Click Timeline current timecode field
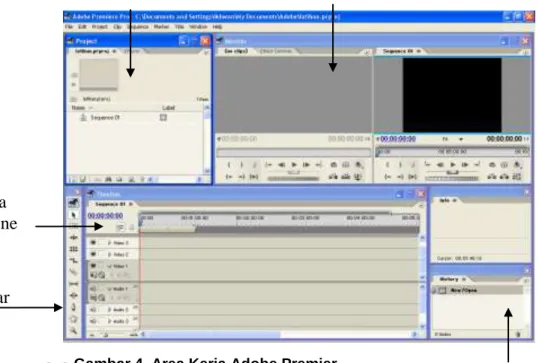539x363 pixels. pos(105,216)
